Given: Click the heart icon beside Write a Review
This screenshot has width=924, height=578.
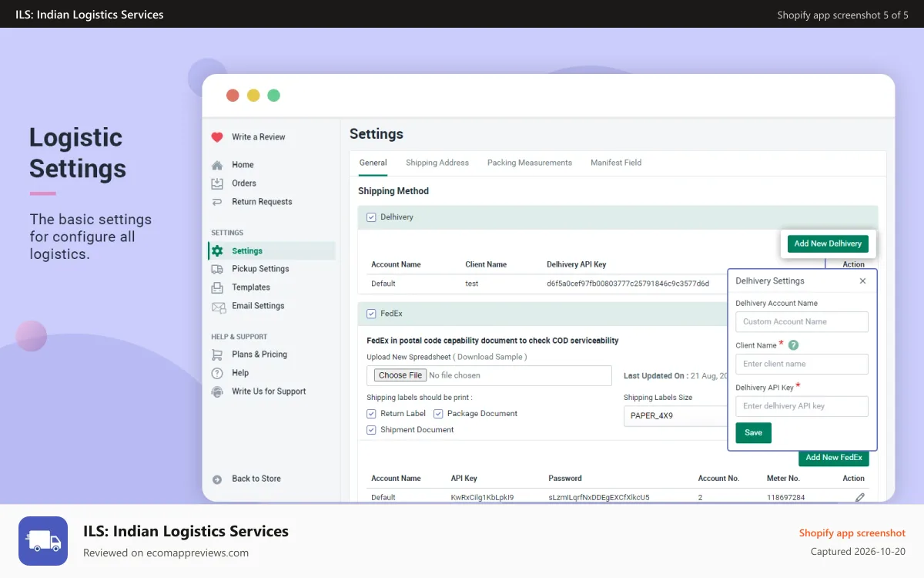Looking at the screenshot, I should 217,137.
